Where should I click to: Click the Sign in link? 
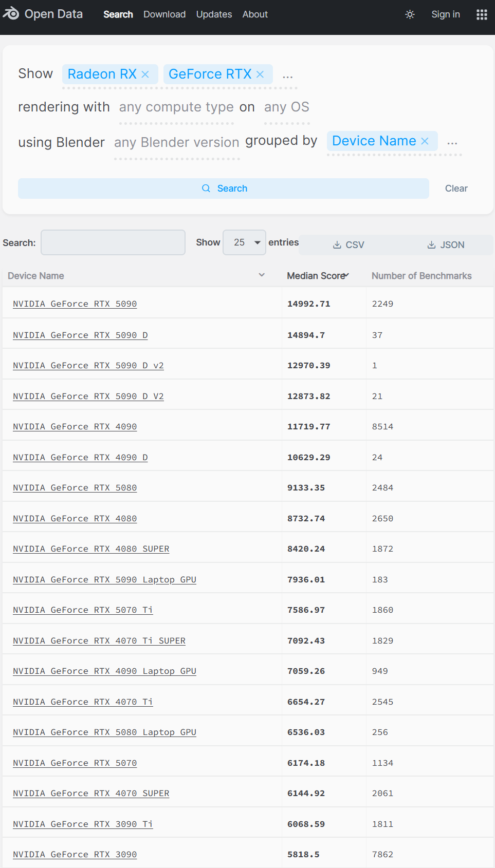446,14
